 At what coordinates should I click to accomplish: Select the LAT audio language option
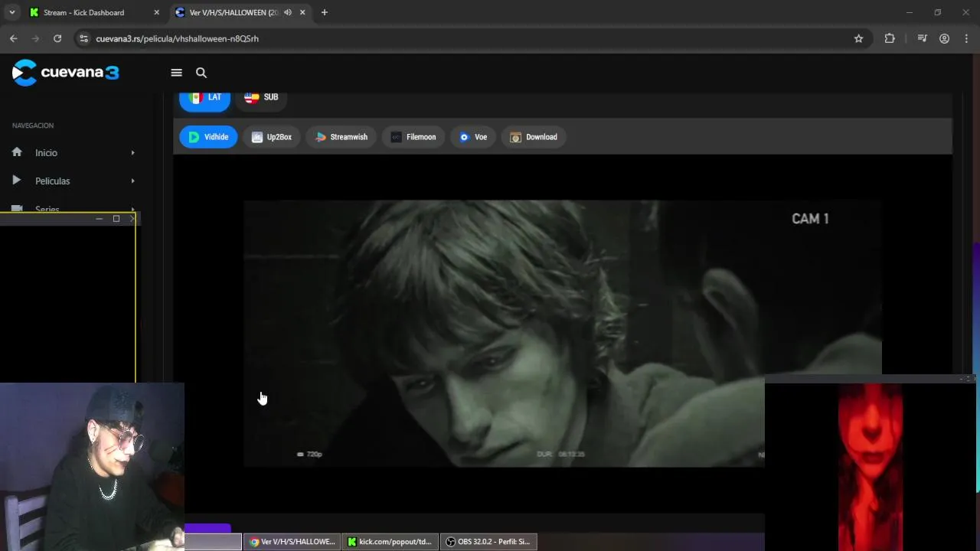coord(204,98)
